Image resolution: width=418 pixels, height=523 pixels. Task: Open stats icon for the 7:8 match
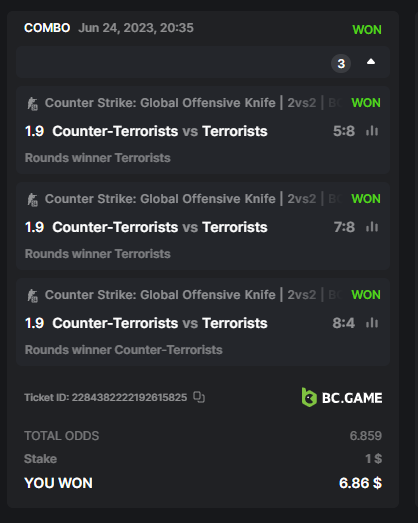[372, 227]
